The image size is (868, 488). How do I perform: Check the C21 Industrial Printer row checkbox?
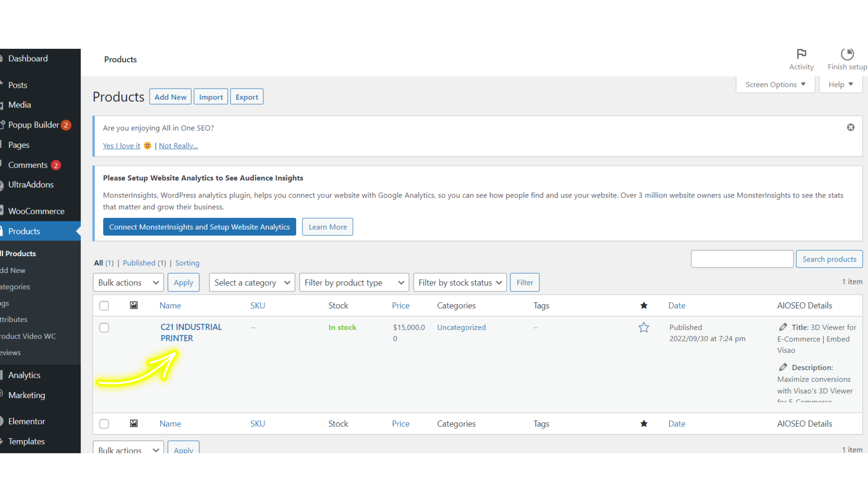(104, 328)
